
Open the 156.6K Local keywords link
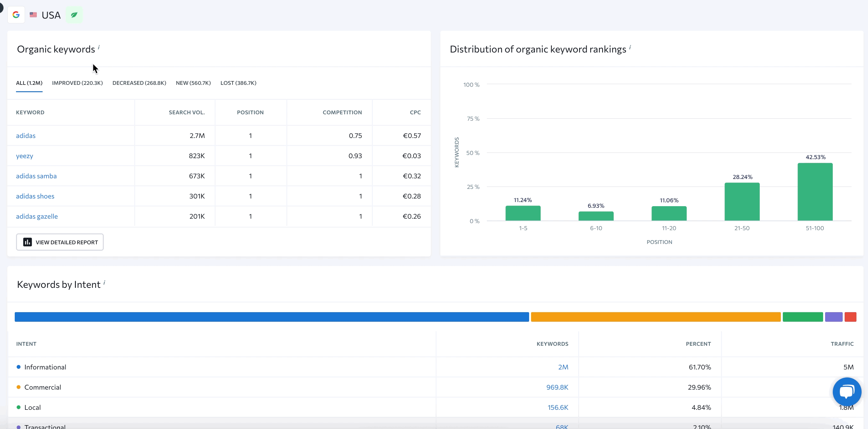558,408
